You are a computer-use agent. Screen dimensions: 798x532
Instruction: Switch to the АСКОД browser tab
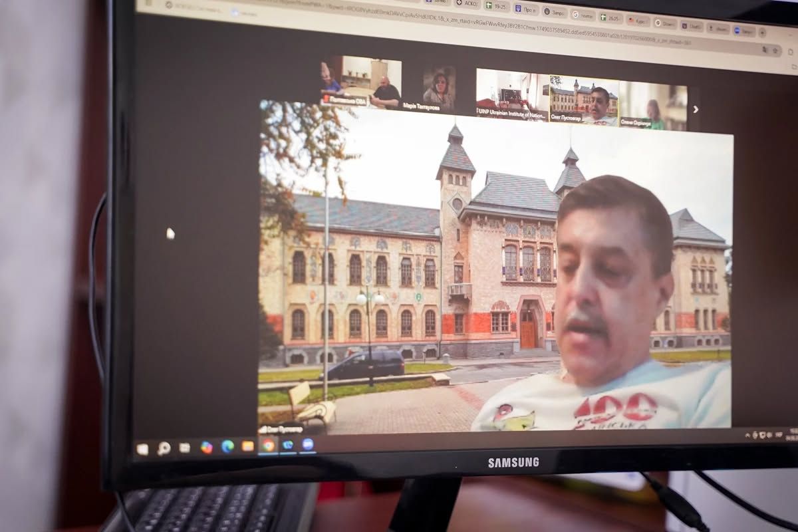pyautogui.click(x=466, y=3)
